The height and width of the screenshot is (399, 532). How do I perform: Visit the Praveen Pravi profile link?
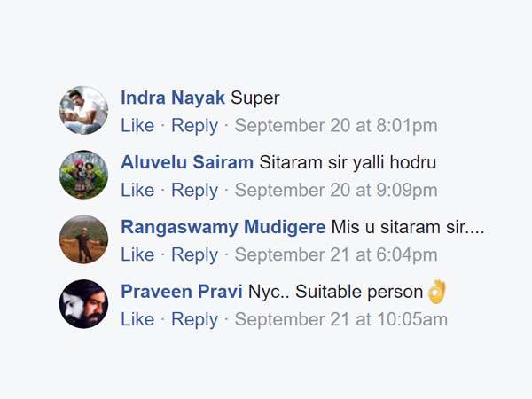tap(182, 292)
